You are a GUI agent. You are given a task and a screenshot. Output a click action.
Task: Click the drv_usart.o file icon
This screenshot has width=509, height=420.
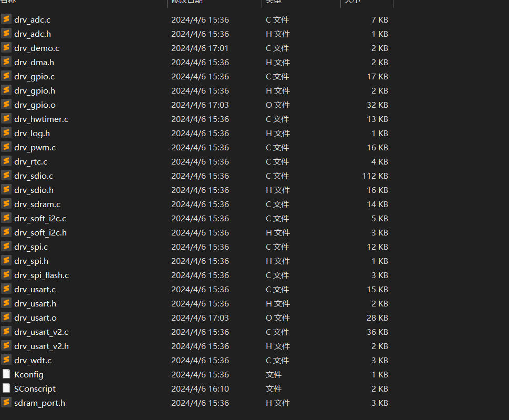click(x=6, y=317)
